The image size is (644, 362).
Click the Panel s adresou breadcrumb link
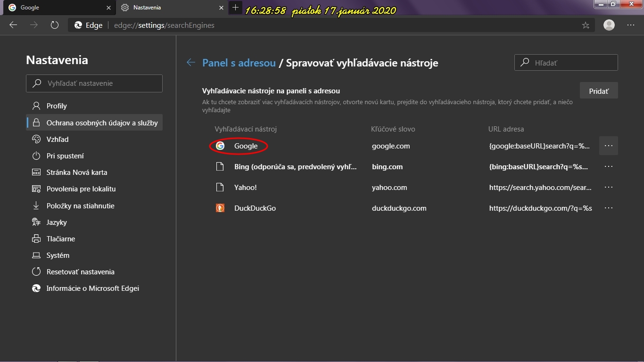tap(239, 63)
